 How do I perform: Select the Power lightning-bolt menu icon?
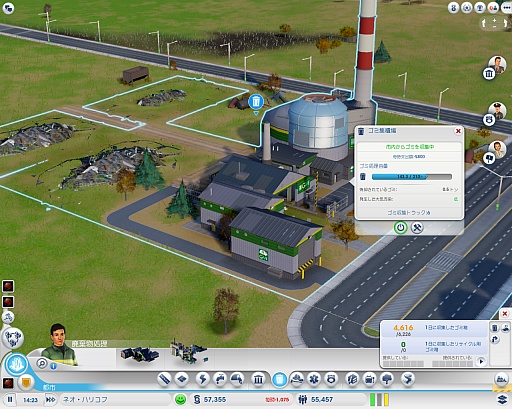202,379
